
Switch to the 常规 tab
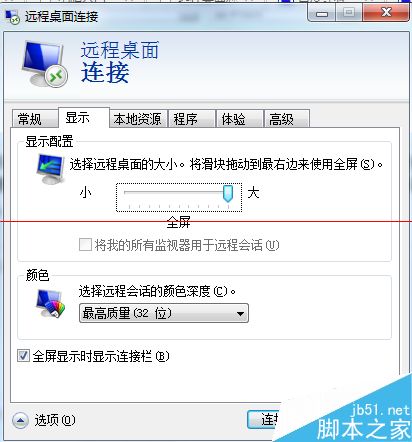34,119
